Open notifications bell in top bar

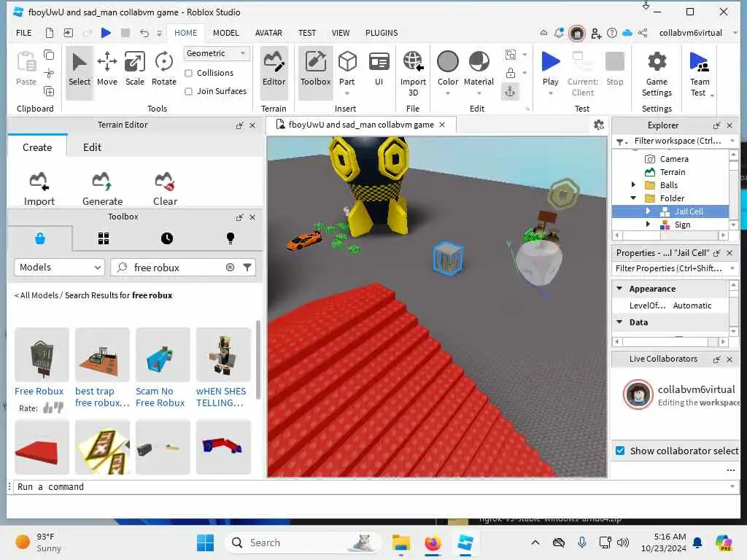tap(560, 33)
